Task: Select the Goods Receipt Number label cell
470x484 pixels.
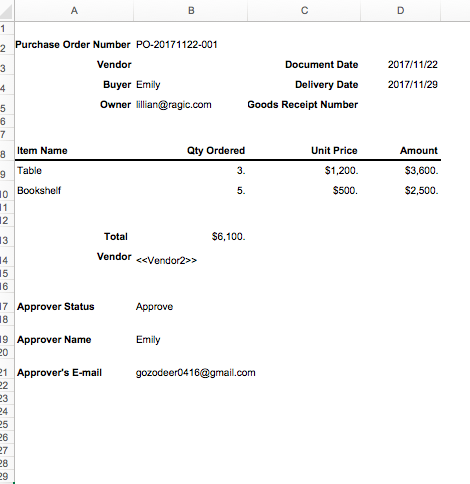Action: click(303, 105)
